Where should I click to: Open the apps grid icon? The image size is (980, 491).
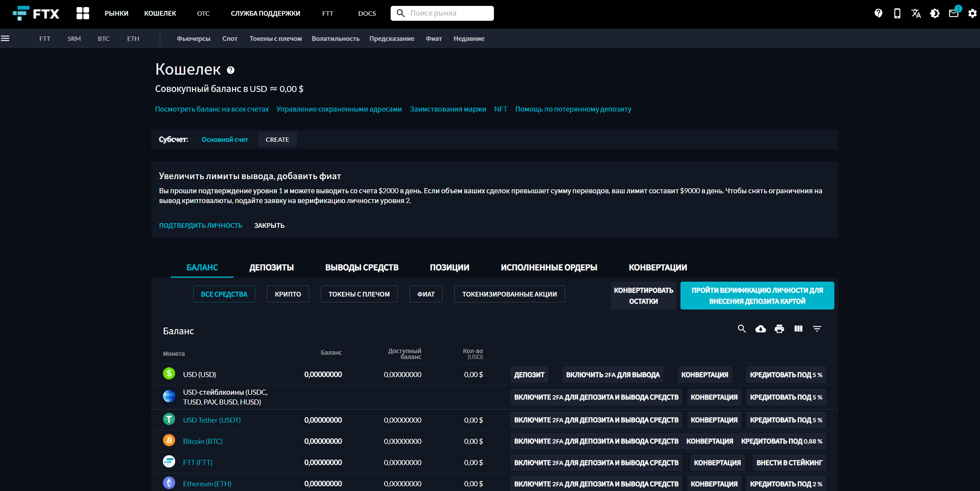click(83, 13)
